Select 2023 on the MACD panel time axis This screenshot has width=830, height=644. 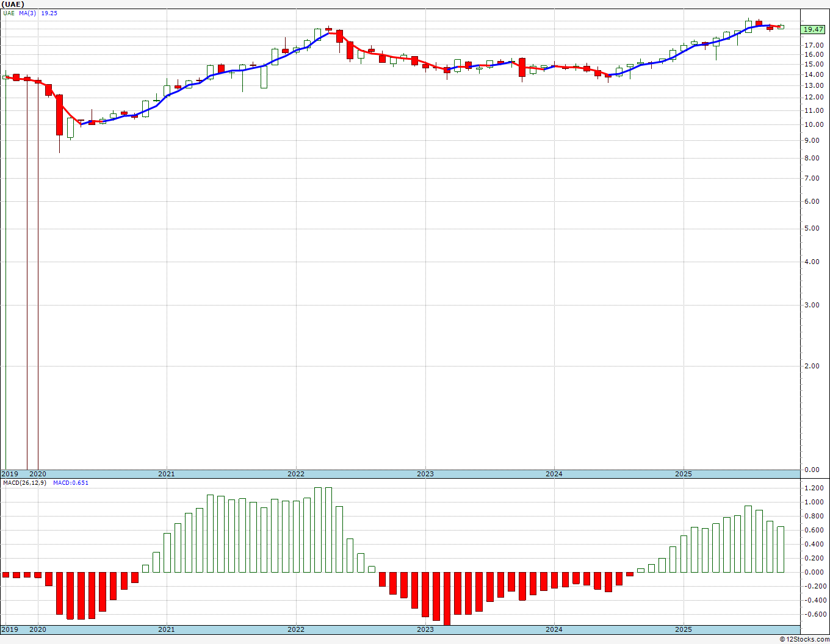click(425, 629)
